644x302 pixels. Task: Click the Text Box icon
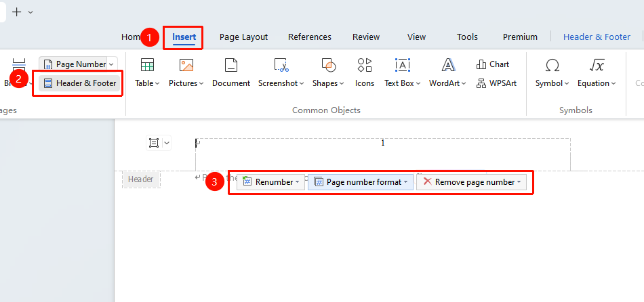tap(403, 65)
